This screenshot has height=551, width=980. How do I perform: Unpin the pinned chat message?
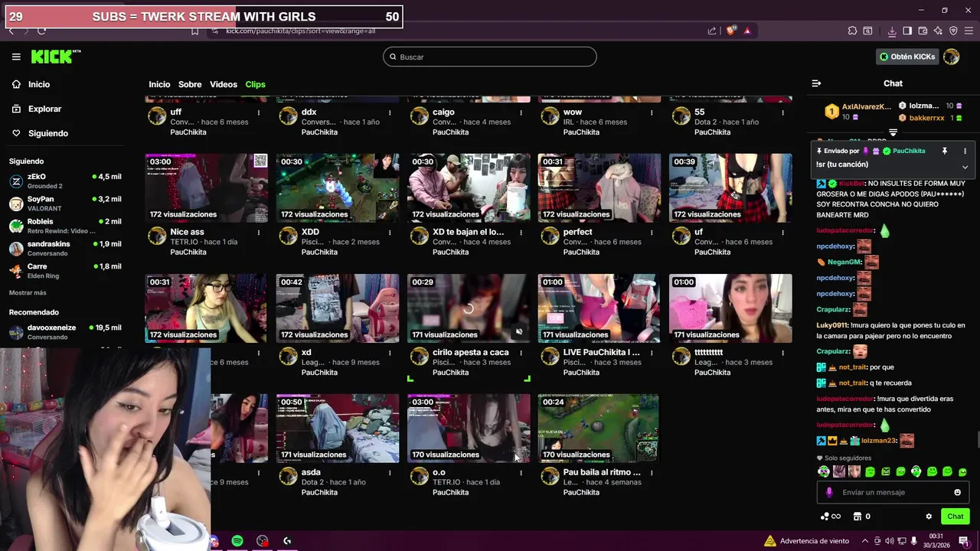945,151
